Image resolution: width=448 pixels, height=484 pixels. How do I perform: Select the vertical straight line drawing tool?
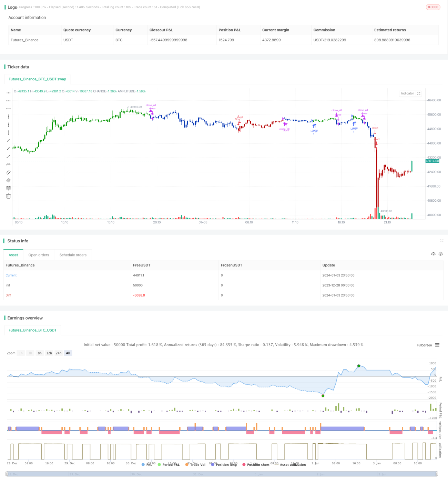coord(8,117)
